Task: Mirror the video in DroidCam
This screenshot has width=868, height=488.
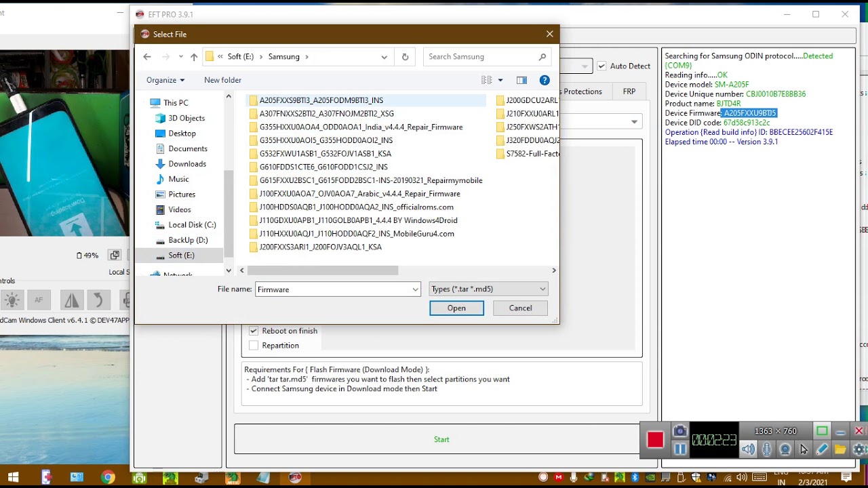Action: [x=71, y=300]
